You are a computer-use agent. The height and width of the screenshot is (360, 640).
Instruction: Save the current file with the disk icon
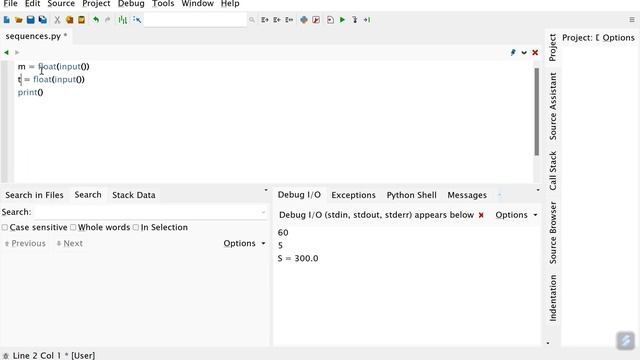click(x=31, y=20)
